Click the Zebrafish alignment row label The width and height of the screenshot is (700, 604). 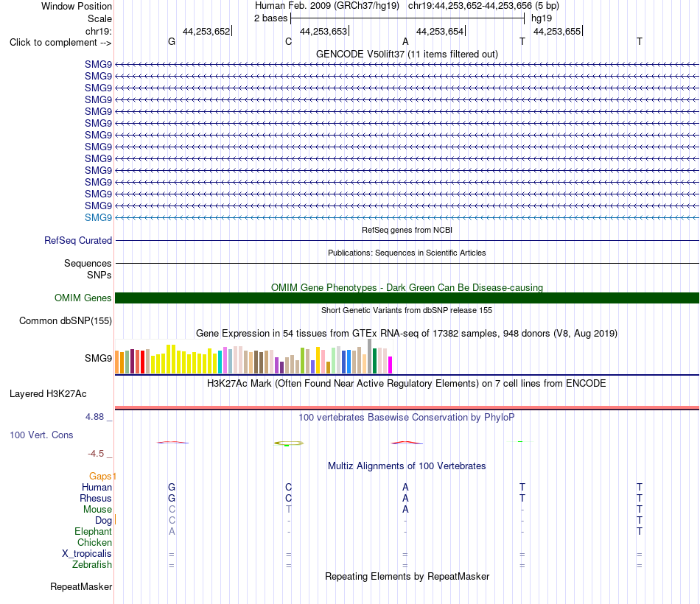click(92, 565)
